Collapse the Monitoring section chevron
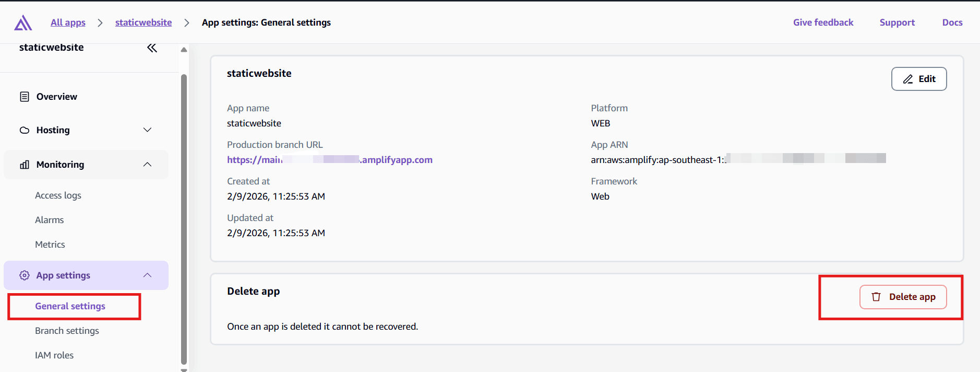 (148, 165)
